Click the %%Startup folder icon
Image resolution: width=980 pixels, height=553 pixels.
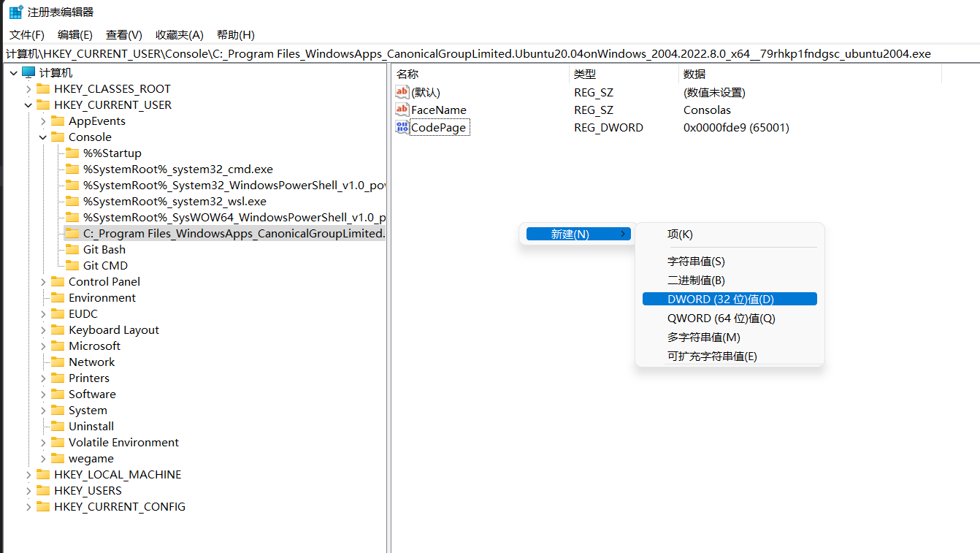point(72,153)
